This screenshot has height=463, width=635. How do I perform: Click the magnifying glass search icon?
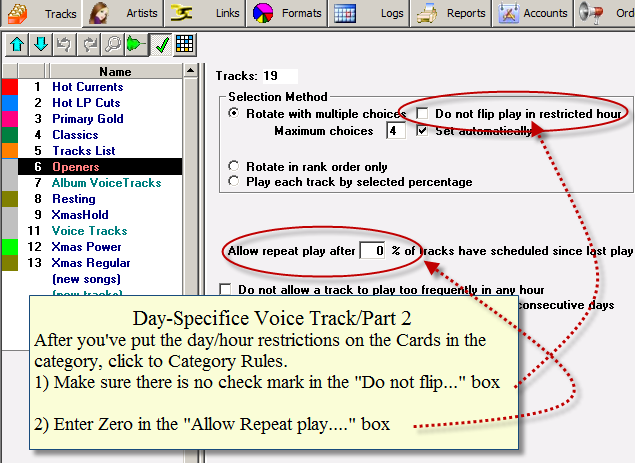pos(113,44)
